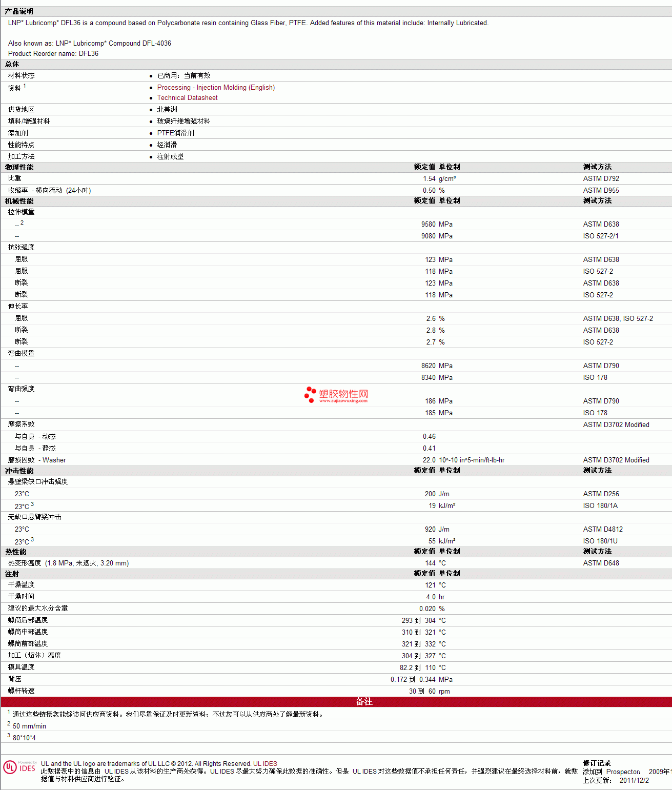The height and width of the screenshot is (790, 672).
Task: Click the ASTM D638, ISO 527-2 test method
Action: tap(618, 319)
